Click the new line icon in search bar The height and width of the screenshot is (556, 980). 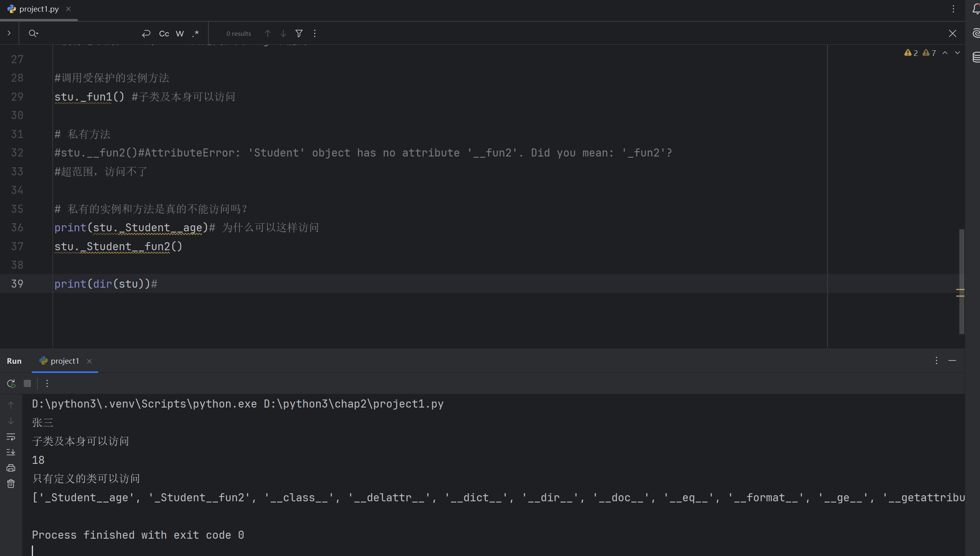click(x=146, y=33)
